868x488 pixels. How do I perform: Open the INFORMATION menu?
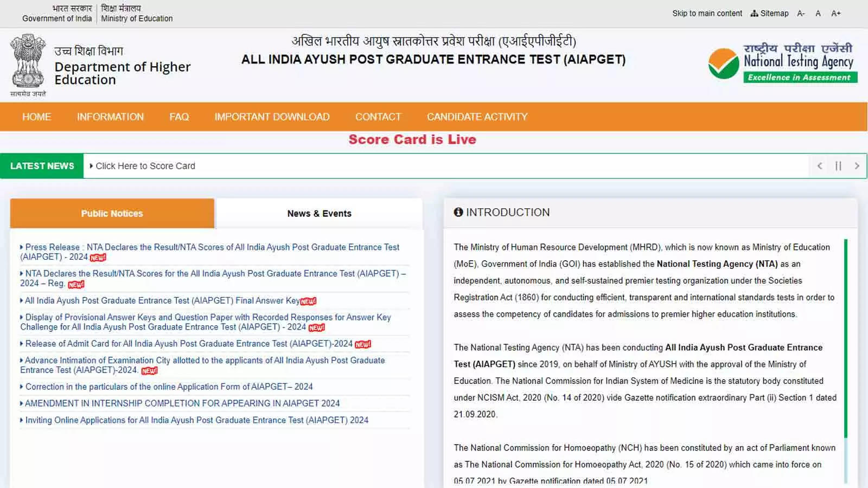[110, 117]
